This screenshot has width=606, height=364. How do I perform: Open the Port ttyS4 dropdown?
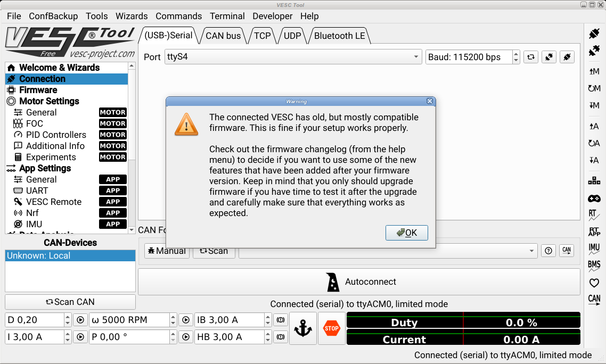click(x=293, y=57)
